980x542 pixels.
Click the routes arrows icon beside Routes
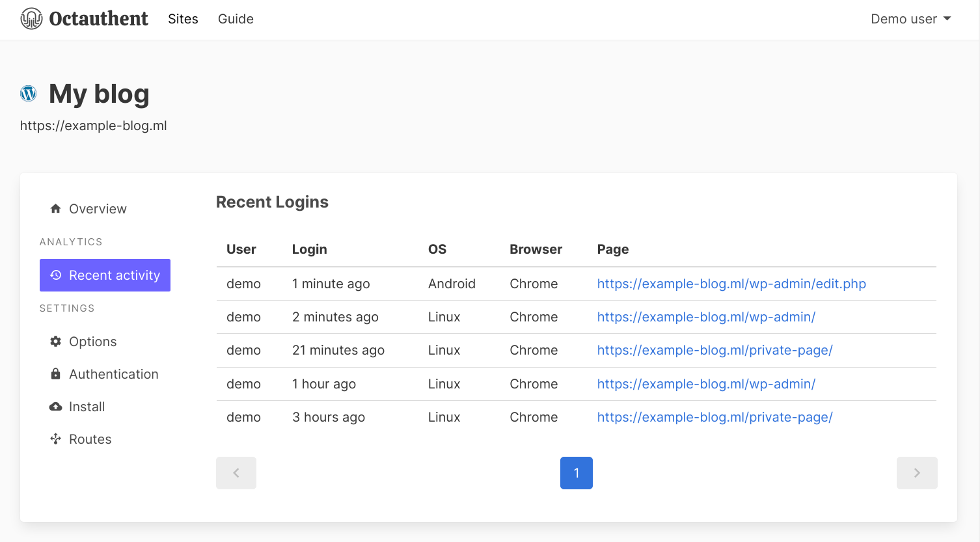click(x=56, y=439)
